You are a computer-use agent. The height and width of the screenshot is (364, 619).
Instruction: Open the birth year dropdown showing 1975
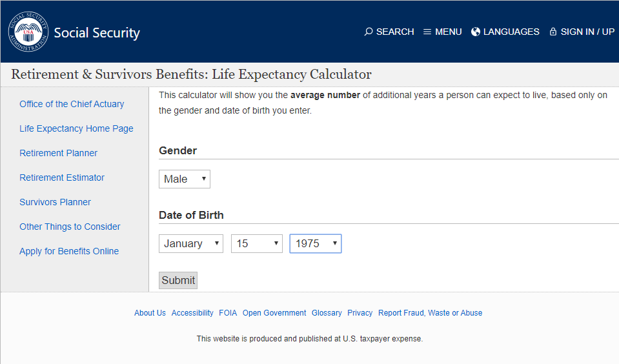pos(316,243)
